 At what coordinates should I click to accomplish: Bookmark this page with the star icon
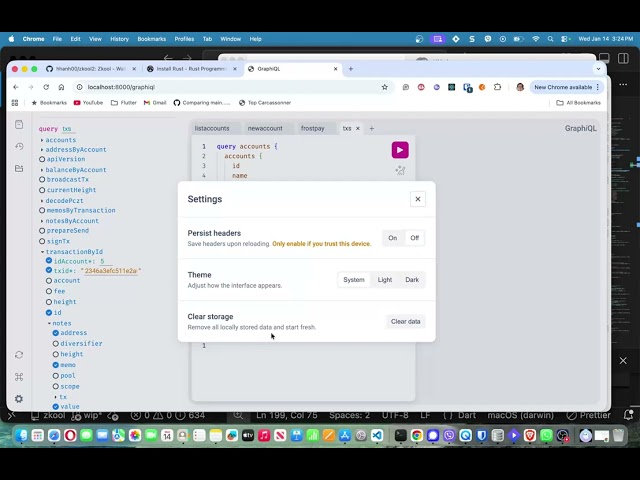tap(384, 87)
